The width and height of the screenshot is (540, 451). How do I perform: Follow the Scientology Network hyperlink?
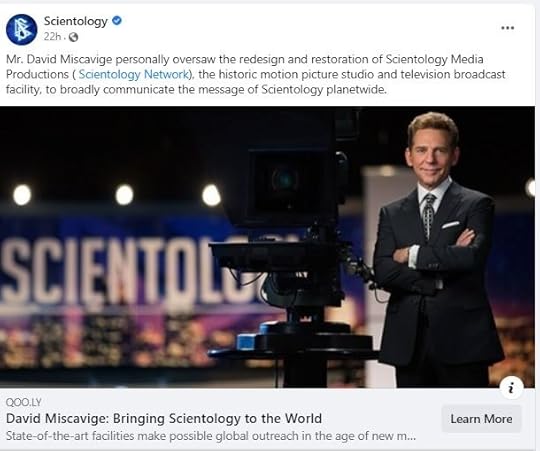click(x=134, y=74)
